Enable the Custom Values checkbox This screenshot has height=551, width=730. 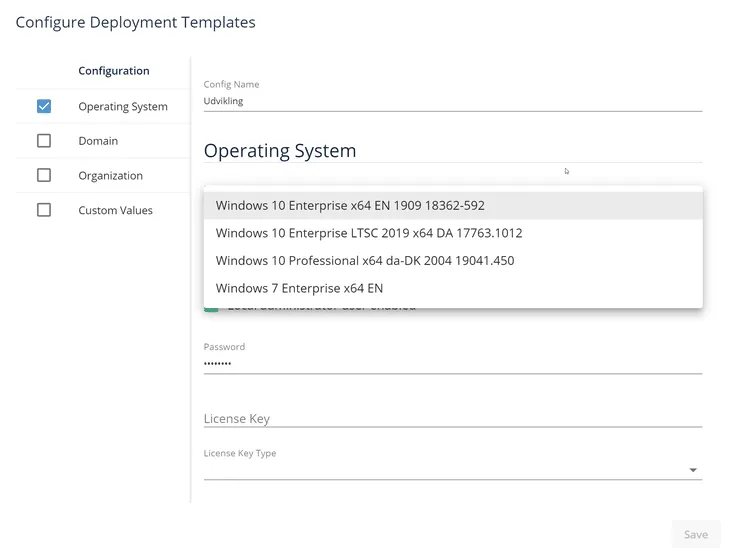point(44,210)
